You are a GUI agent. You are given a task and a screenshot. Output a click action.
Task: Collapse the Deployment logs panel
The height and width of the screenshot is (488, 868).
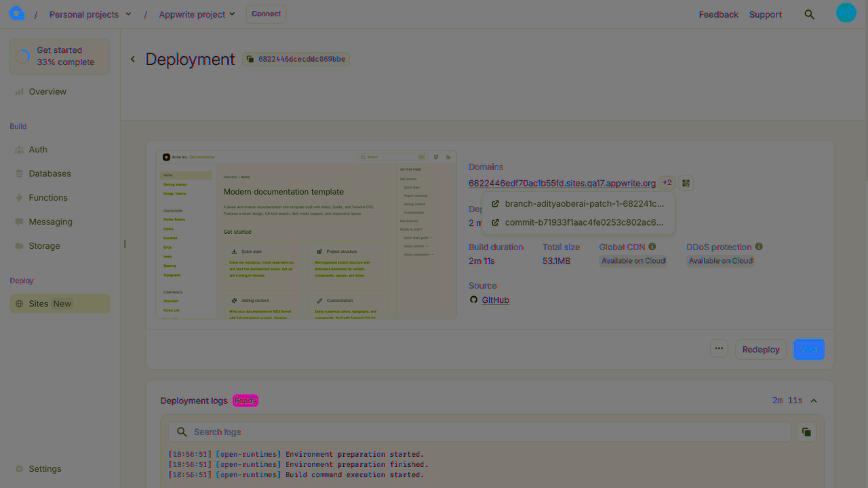pyautogui.click(x=813, y=401)
